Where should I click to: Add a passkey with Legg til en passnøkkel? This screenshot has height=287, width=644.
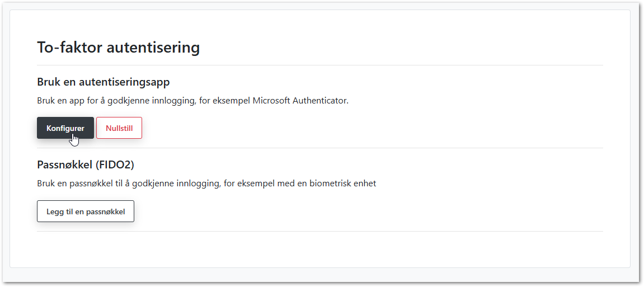coord(86,211)
